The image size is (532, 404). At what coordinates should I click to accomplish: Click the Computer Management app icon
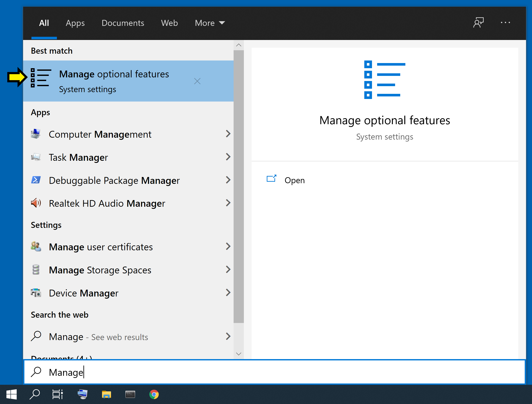[36, 134]
